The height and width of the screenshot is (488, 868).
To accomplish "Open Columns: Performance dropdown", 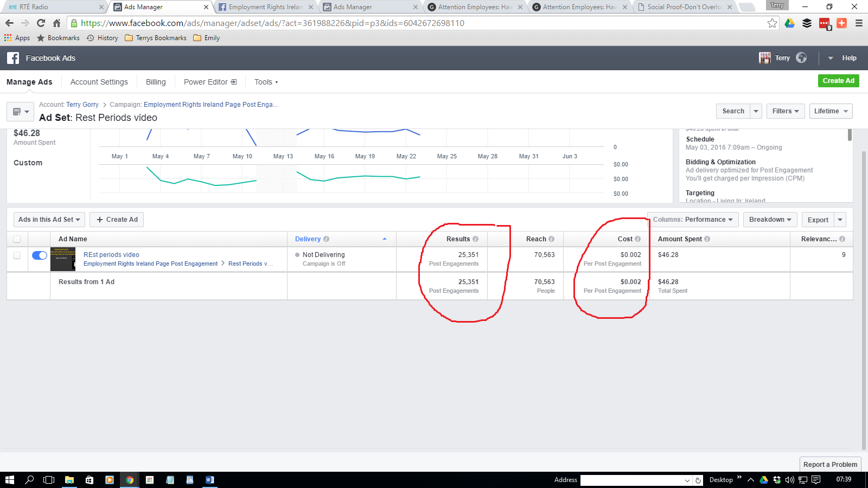I will point(692,220).
